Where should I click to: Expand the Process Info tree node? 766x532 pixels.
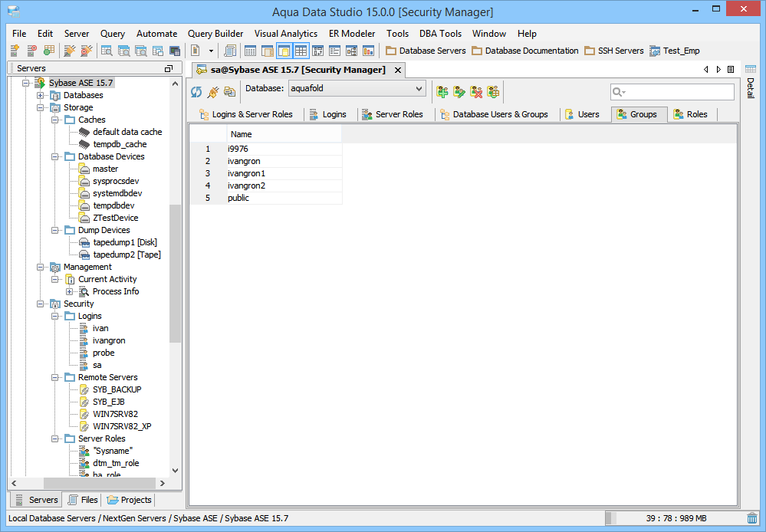[70, 291]
